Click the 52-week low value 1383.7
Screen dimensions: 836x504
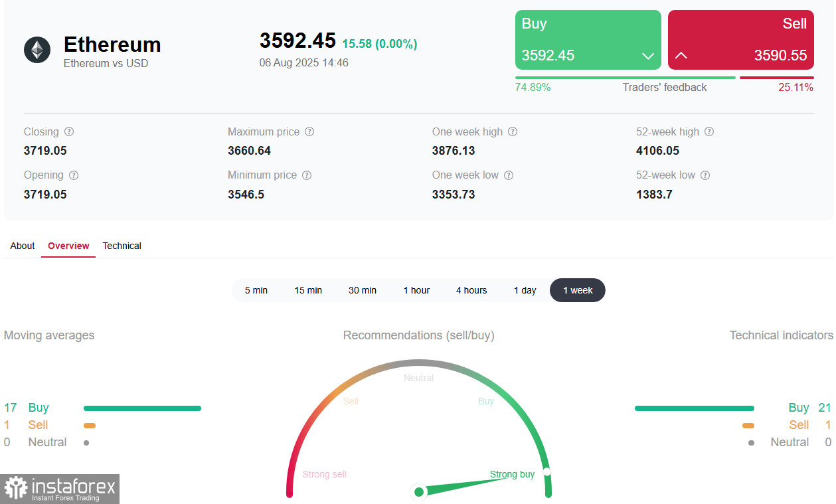(654, 195)
